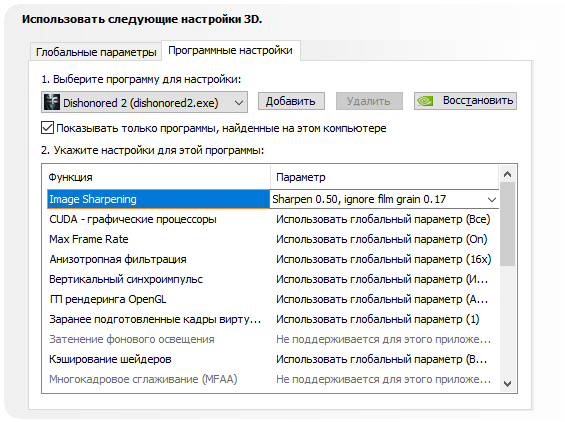Screen dimensions: 565x422
Task: Select the Кэширование шейдеров row
Action: (x=273, y=359)
